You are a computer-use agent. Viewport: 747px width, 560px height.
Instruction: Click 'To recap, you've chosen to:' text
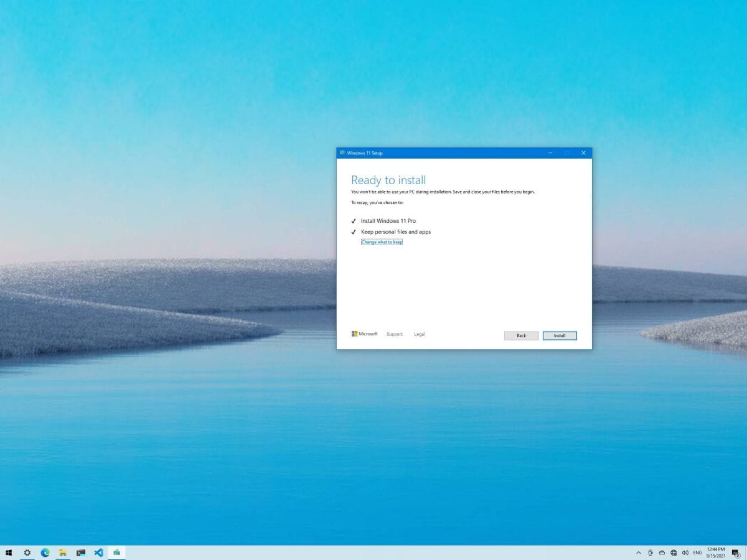(377, 203)
